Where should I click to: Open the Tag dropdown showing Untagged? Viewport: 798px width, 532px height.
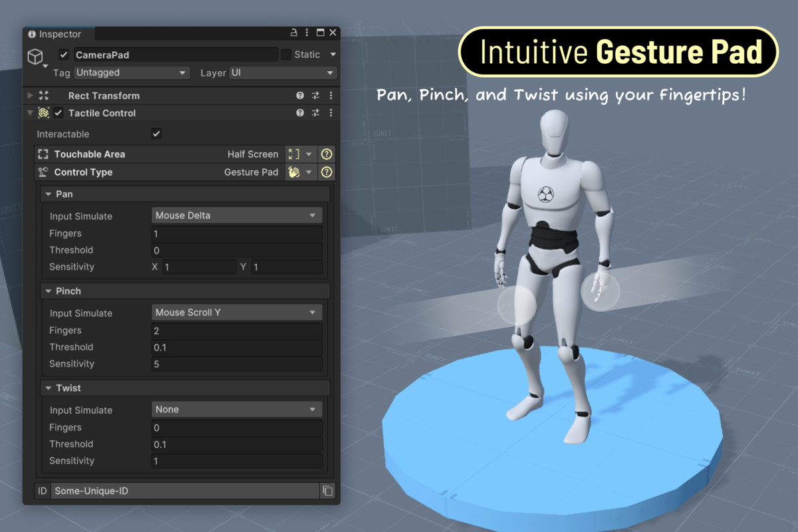[x=132, y=72]
